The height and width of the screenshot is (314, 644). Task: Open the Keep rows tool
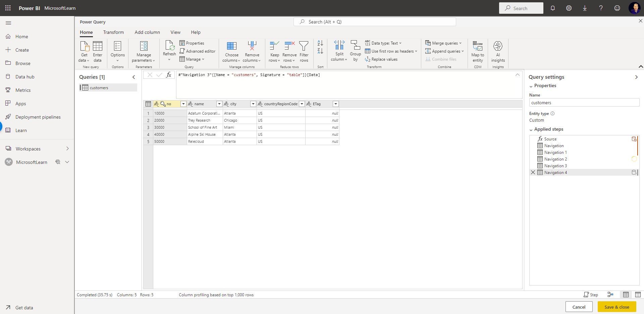pos(274,51)
